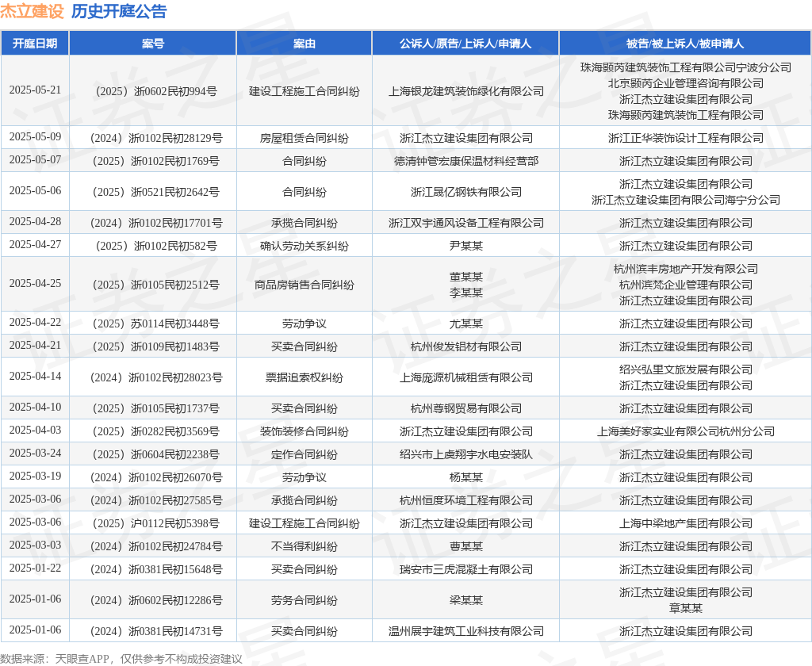Click plaintiff 德清钟管宏康保温材料经营部

click(x=465, y=161)
